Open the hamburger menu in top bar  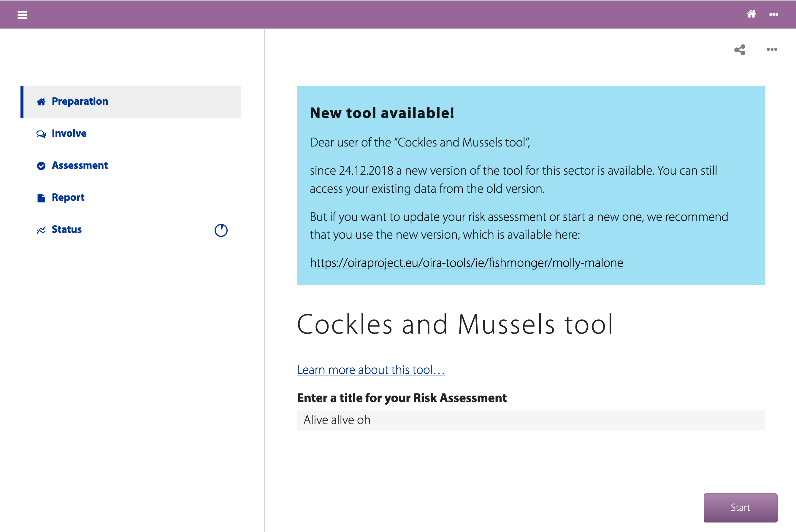[22, 15]
